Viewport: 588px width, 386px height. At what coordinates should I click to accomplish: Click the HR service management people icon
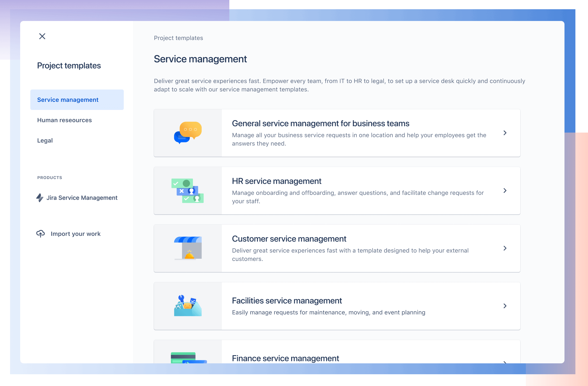pyautogui.click(x=189, y=190)
